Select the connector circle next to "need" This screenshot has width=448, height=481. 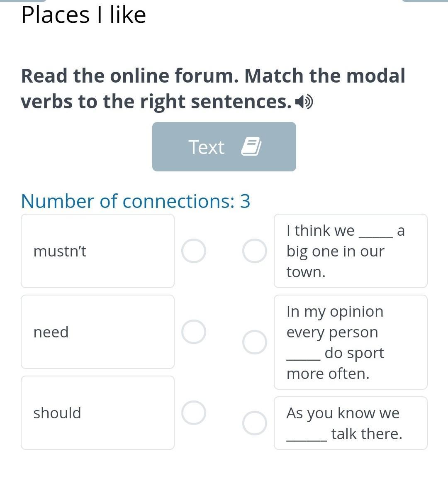tap(193, 332)
